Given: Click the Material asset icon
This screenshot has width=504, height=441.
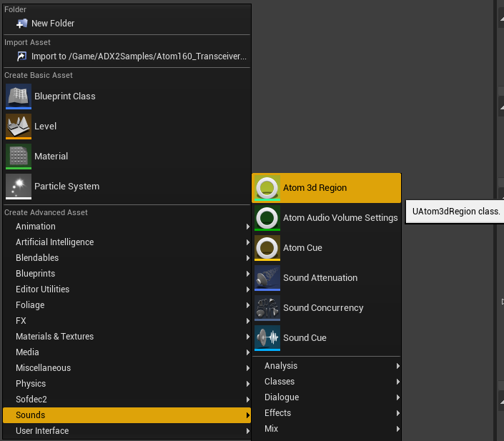Looking at the screenshot, I should (x=19, y=157).
